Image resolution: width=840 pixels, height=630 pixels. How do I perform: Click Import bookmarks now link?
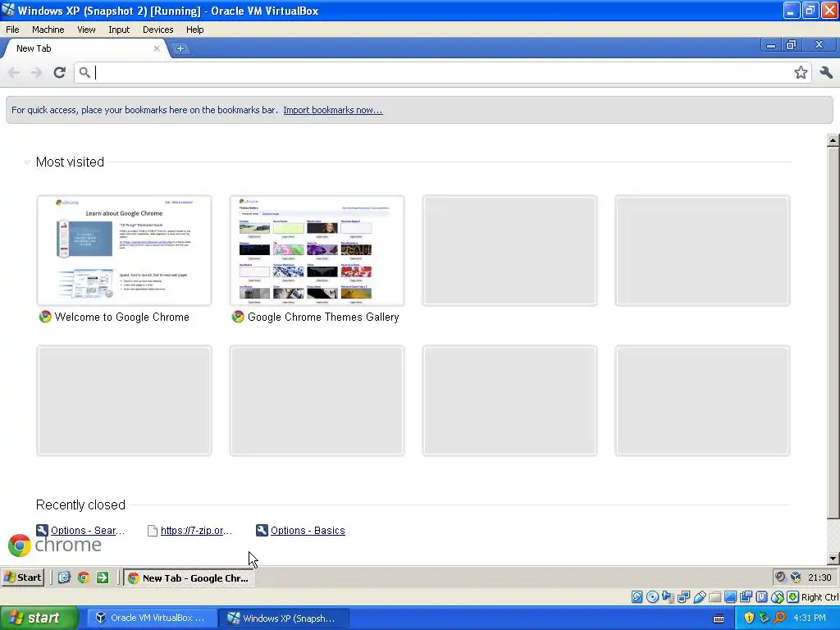333,110
